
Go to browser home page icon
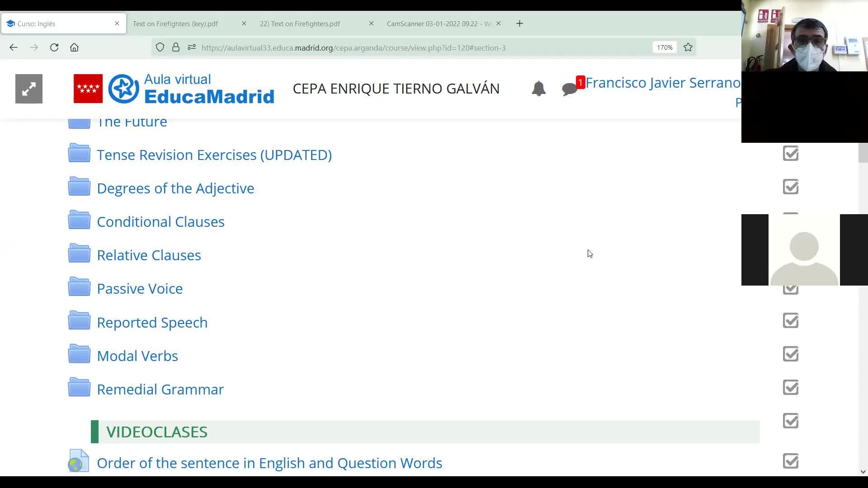pos(74,47)
